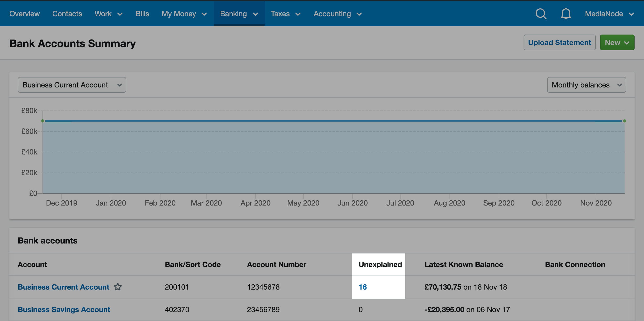This screenshot has width=644, height=321.
Task: Click the £80k axis label
Action: 29,110
